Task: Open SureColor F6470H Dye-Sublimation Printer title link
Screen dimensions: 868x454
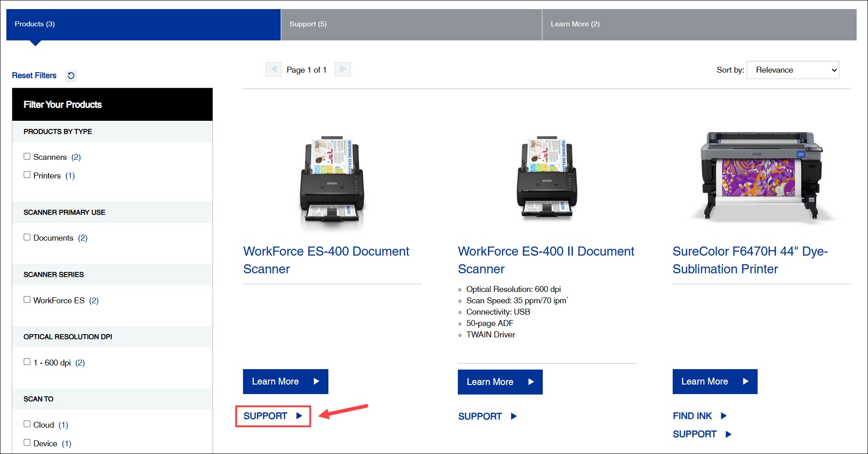Action: pyautogui.click(x=750, y=260)
